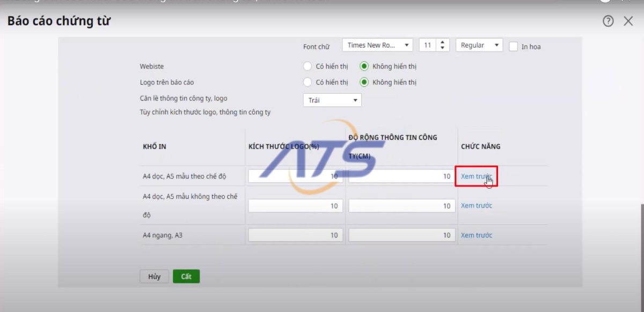This screenshot has width=644, height=312.
Task: Select Có hiển thị for Logo trên báo cáo
Action: tap(308, 83)
